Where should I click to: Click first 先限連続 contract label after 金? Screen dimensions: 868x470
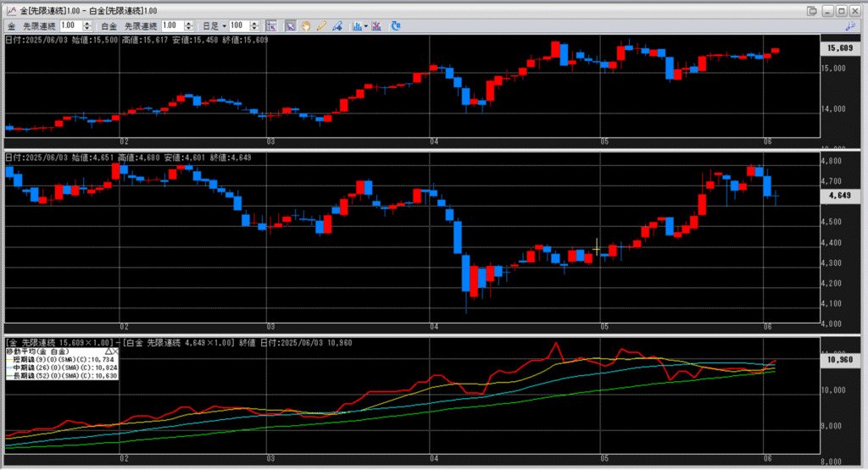tap(40, 26)
